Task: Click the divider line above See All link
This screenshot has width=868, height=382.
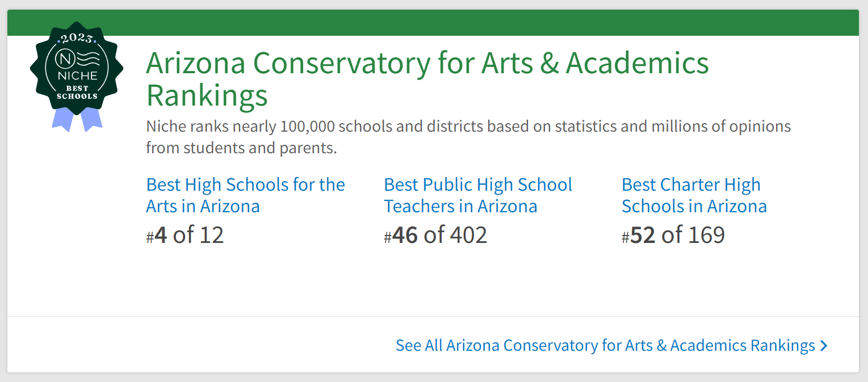Action: tap(433, 316)
